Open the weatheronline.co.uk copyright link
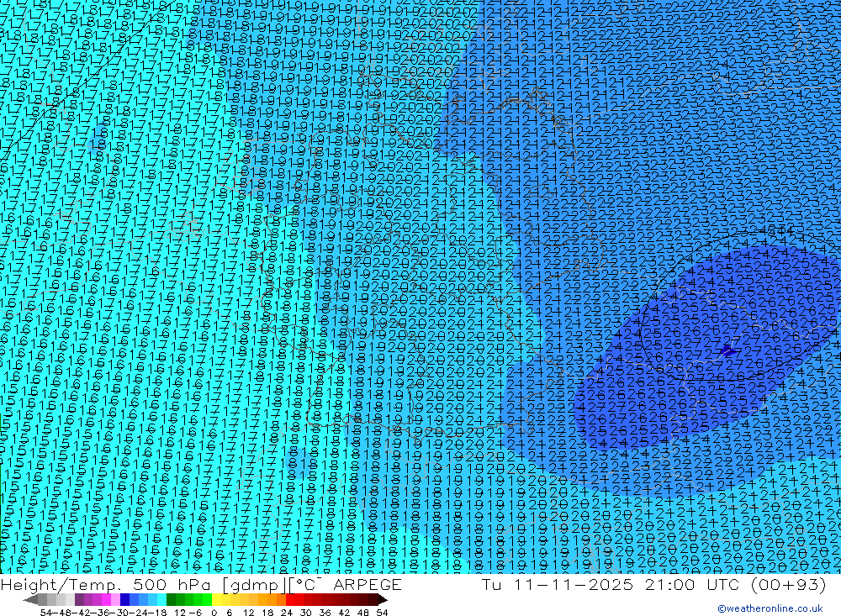 coord(770,608)
